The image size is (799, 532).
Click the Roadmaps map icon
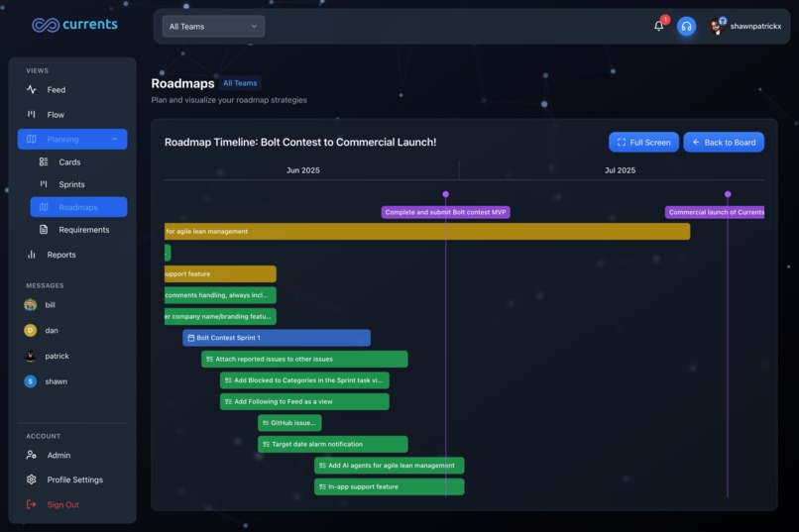(x=44, y=207)
